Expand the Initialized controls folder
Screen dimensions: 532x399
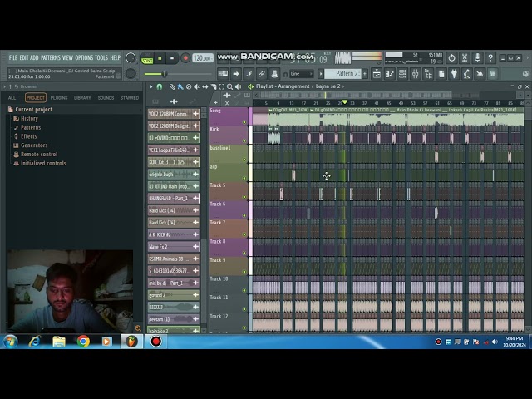coord(40,163)
